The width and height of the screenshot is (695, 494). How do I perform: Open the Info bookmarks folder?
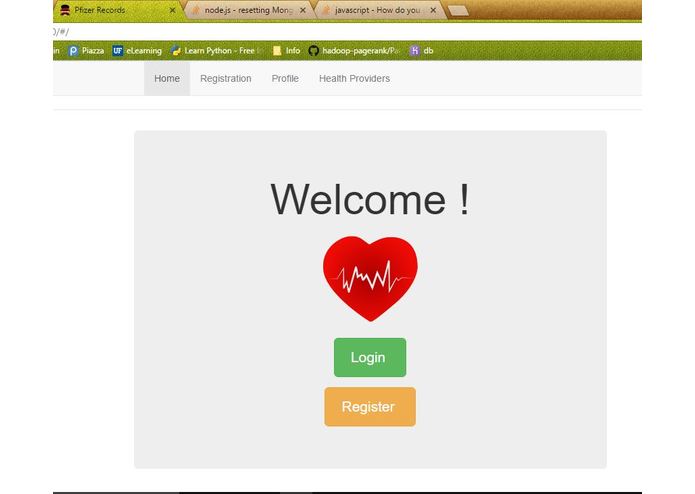click(x=286, y=51)
